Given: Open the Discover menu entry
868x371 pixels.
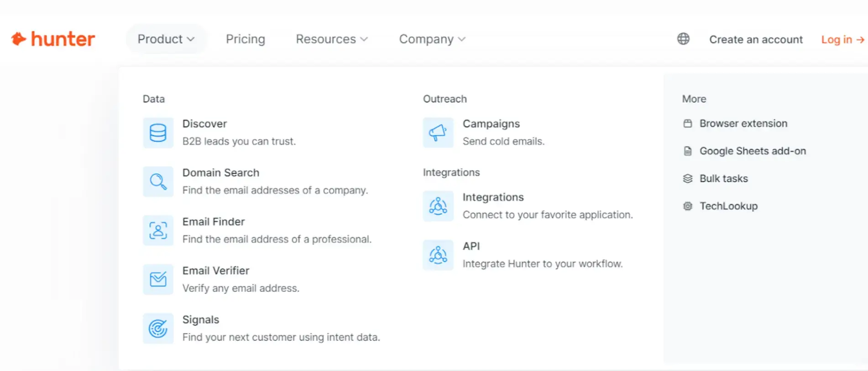Looking at the screenshot, I should click(204, 124).
